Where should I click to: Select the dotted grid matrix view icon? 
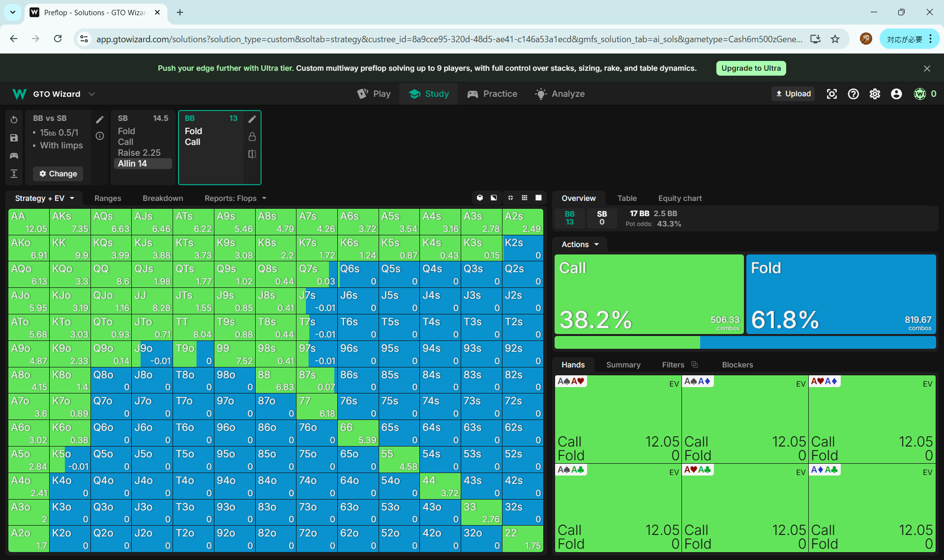pyautogui.click(x=525, y=197)
